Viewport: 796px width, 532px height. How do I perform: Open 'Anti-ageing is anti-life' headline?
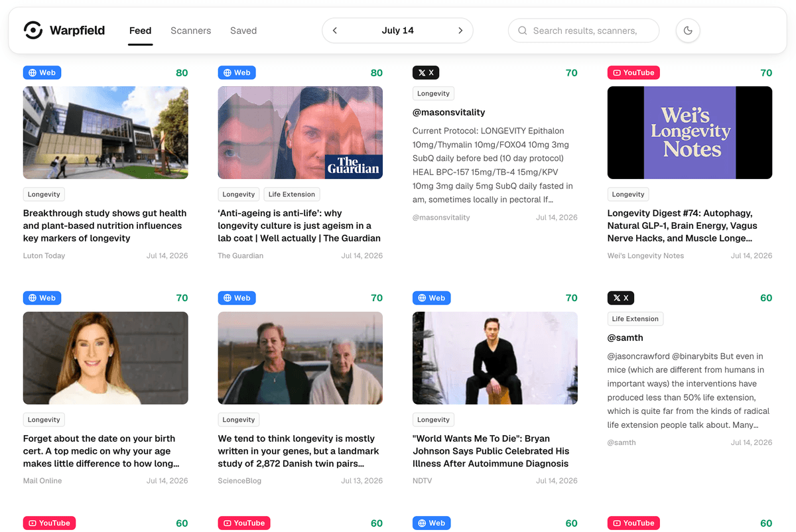coord(299,226)
